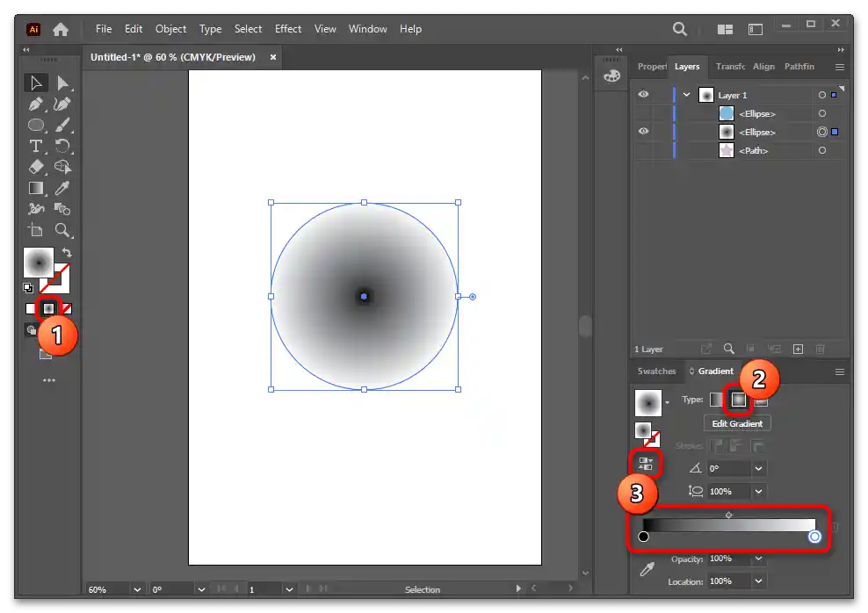Click Create New Layer icon
This screenshot has width=868, height=613.
click(798, 349)
